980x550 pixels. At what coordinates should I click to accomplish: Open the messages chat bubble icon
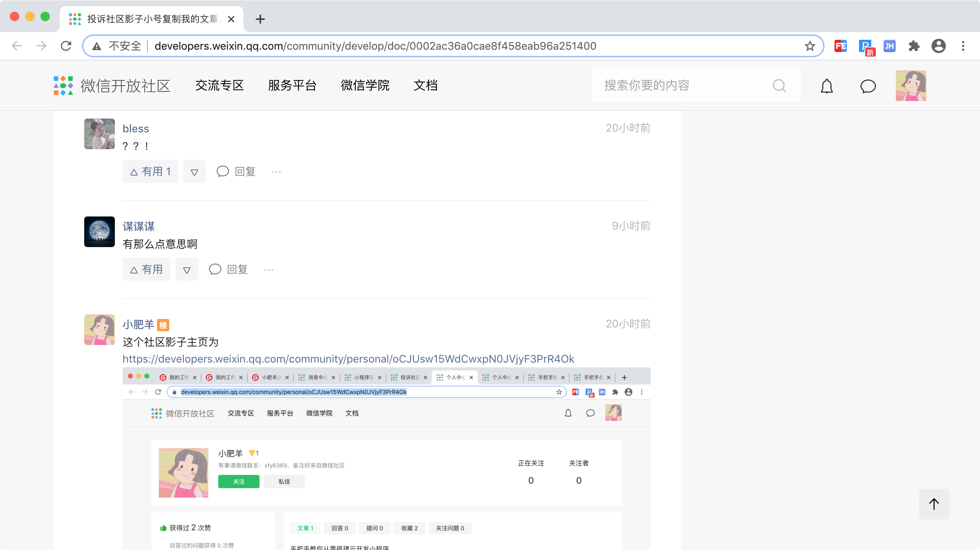coord(868,86)
